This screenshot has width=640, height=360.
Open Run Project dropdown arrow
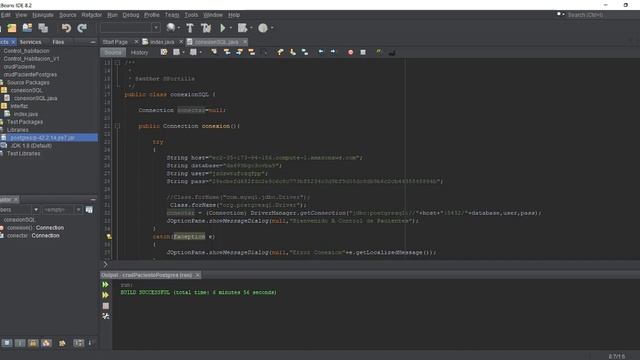pos(231,28)
